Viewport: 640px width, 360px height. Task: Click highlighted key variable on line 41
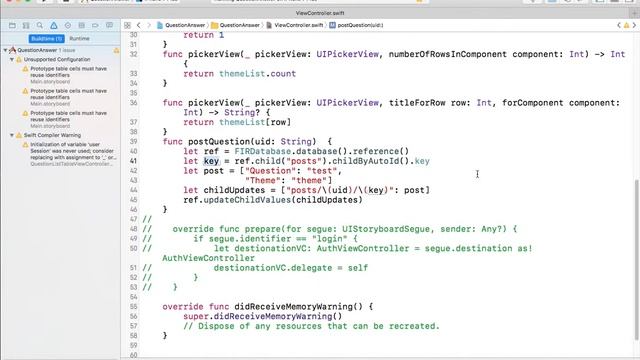(x=211, y=161)
